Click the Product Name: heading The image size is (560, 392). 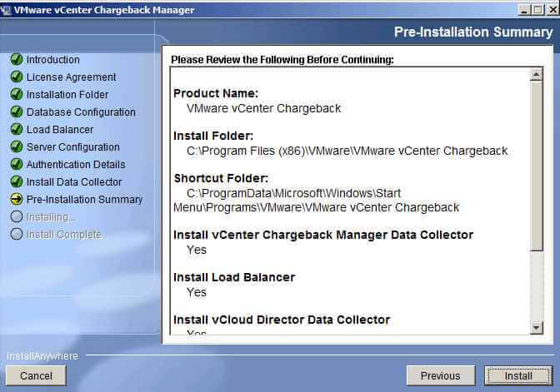[x=216, y=93]
